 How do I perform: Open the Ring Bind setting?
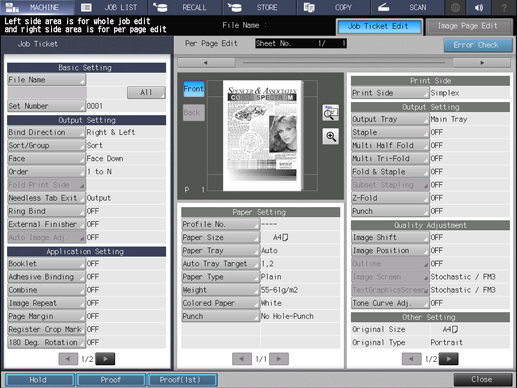pyautogui.click(x=46, y=211)
